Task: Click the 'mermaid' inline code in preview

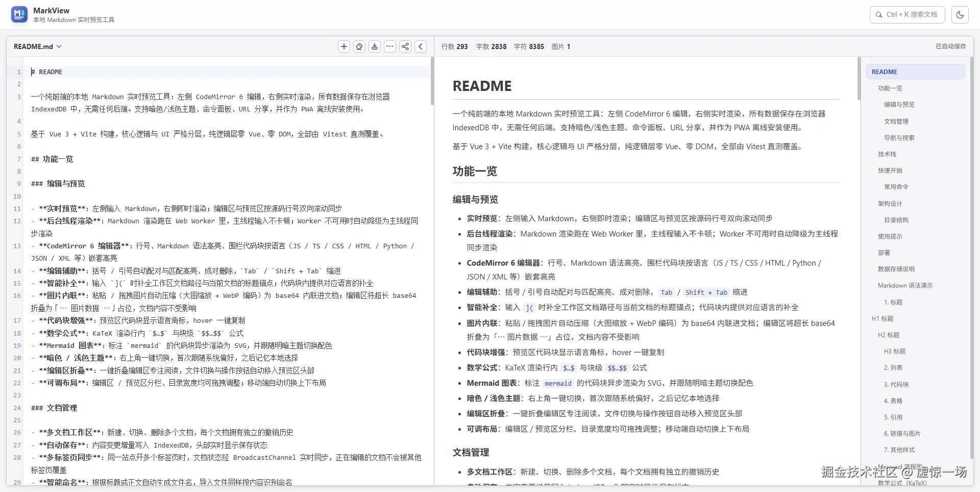Action: (x=558, y=384)
